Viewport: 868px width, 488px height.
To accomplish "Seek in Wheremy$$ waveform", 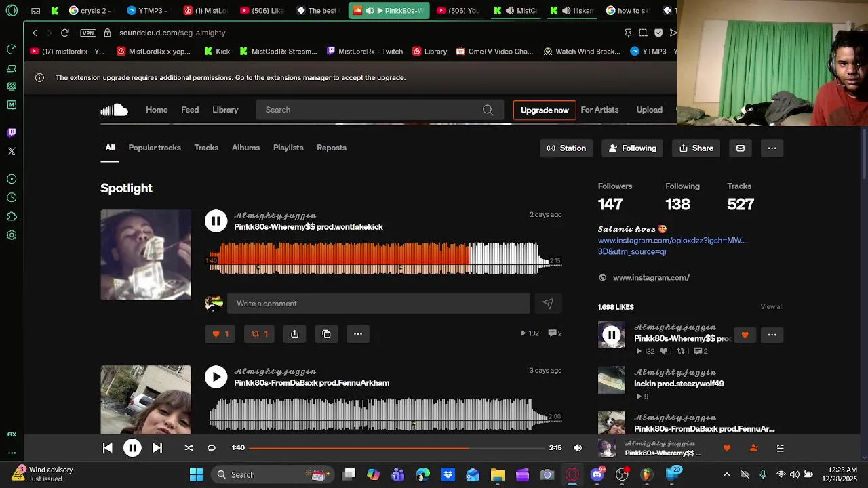I will click(x=385, y=258).
